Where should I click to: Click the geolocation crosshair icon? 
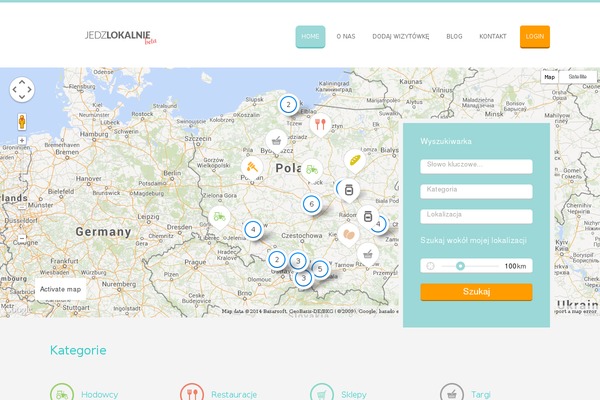click(430, 266)
